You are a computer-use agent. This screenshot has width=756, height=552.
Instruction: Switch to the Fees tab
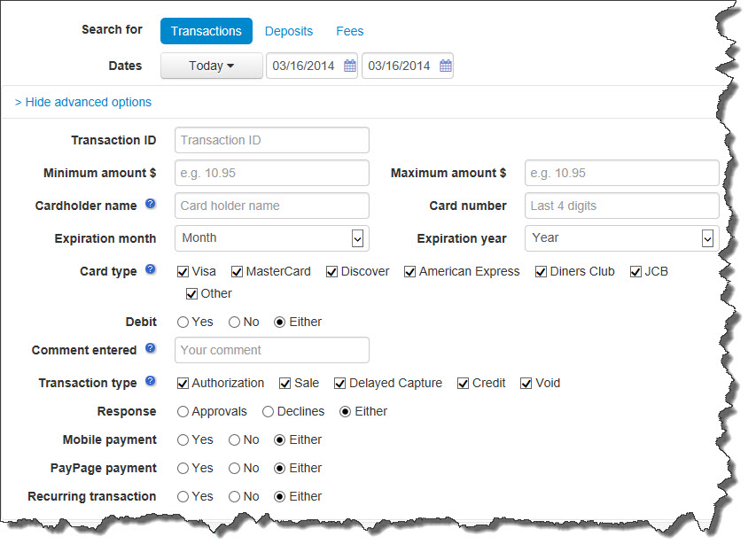tap(350, 31)
